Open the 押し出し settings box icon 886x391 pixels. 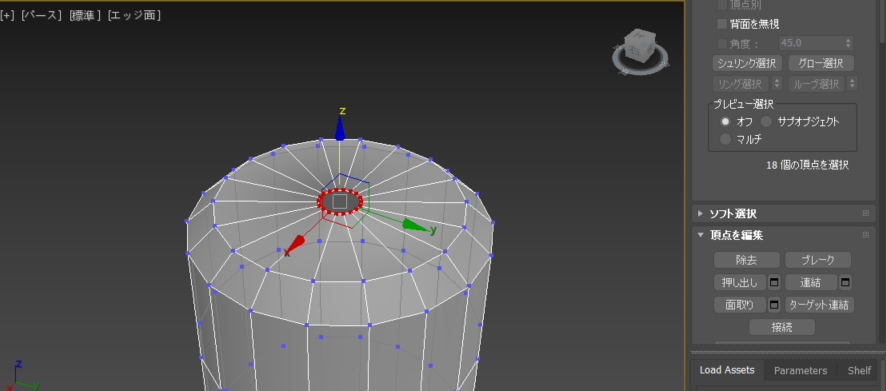(x=774, y=282)
